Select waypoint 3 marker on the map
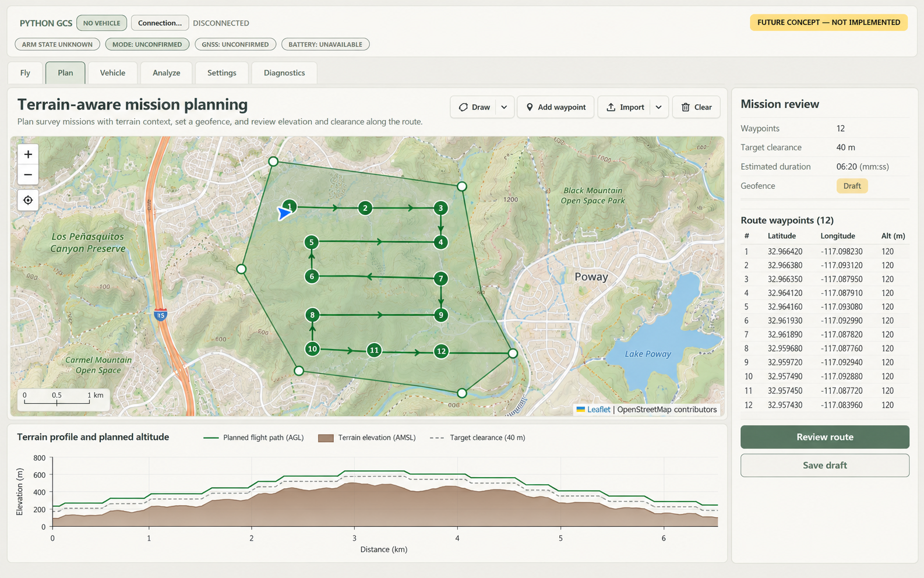924x578 pixels. point(440,208)
